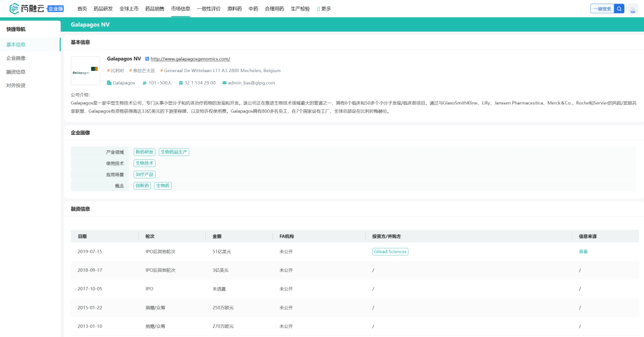The width and height of the screenshot is (644, 337).
Task: Click the 药融云 logo icon
Action: click(x=14, y=8)
